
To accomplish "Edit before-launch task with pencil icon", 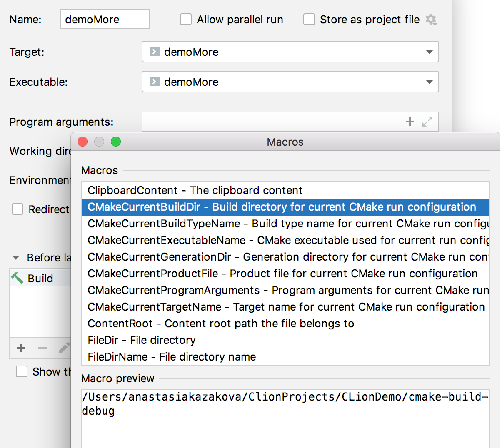I will pos(64,348).
